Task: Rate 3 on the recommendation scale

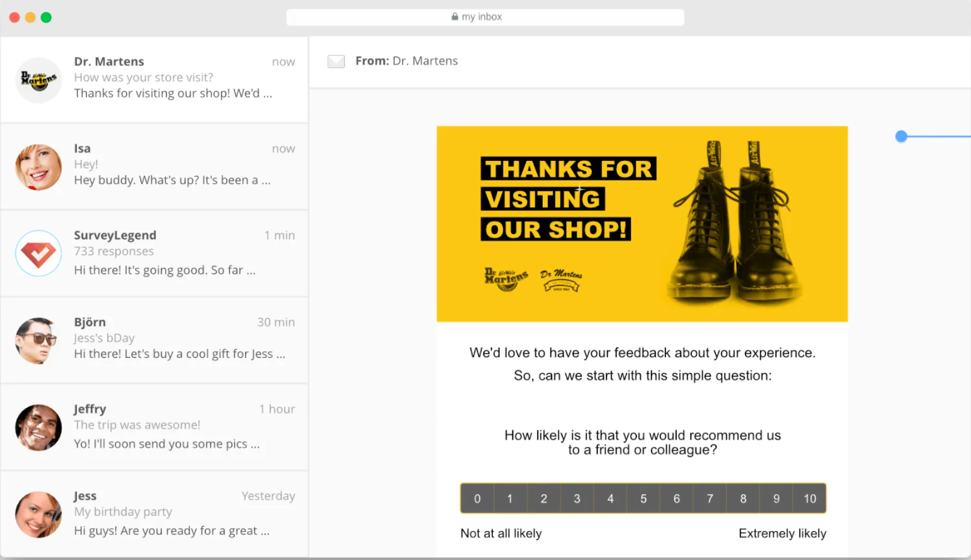Action: point(577,498)
